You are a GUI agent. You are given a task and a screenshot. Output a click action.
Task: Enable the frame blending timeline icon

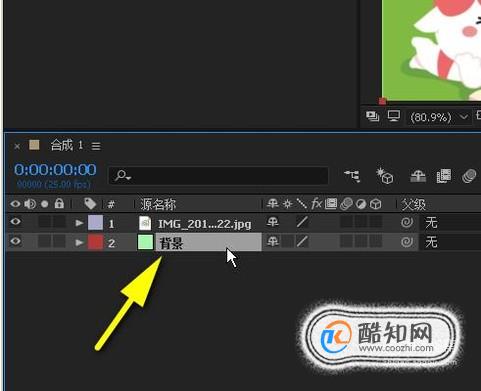pyautogui.click(x=444, y=176)
